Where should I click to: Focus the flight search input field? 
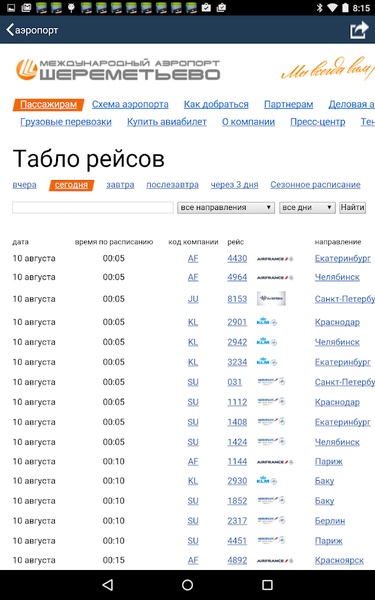(93, 207)
